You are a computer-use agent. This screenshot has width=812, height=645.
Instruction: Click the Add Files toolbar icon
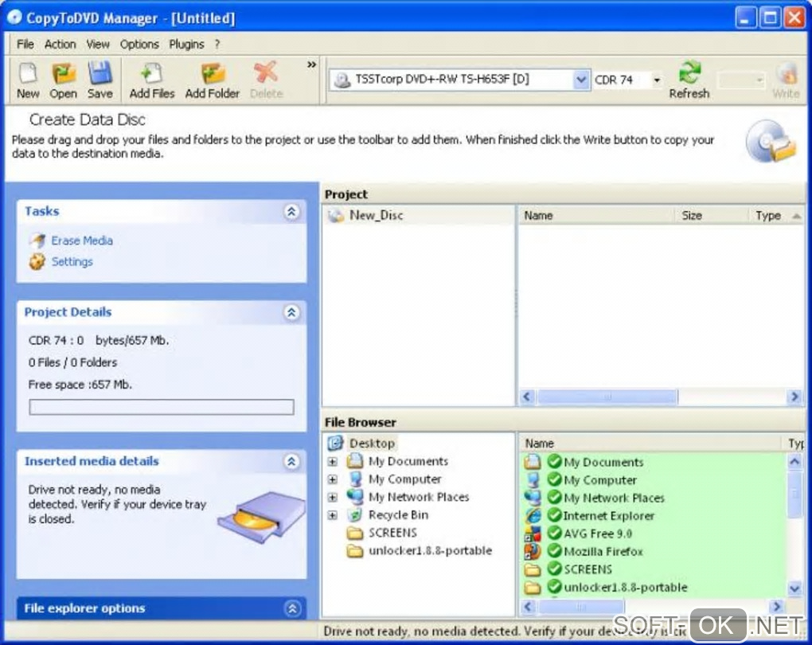(x=151, y=73)
